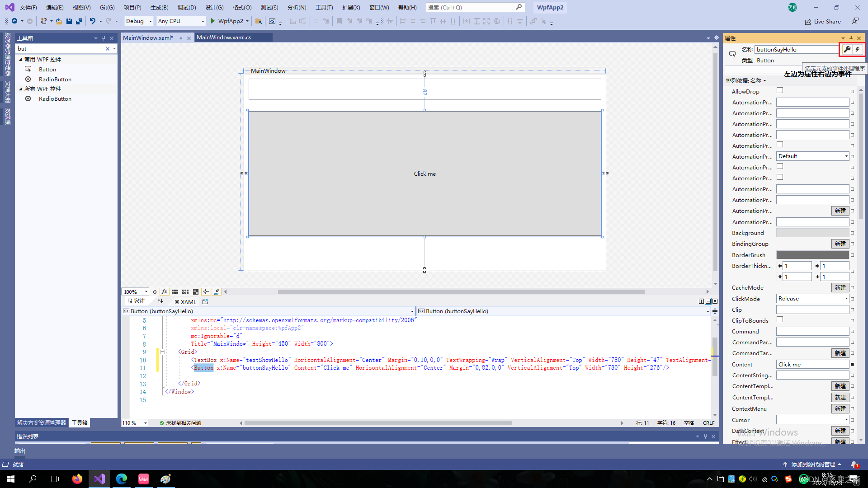Open the Any CPU platform dropdown
The image size is (868, 488).
click(181, 21)
